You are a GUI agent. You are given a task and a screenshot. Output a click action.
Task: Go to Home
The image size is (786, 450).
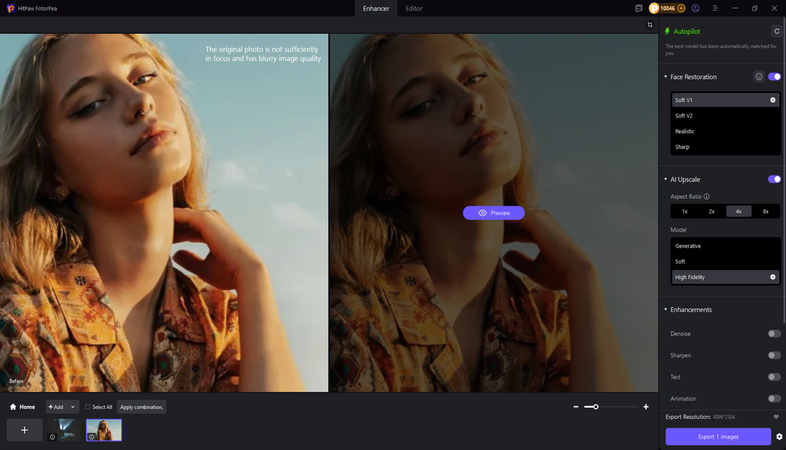[x=23, y=407]
